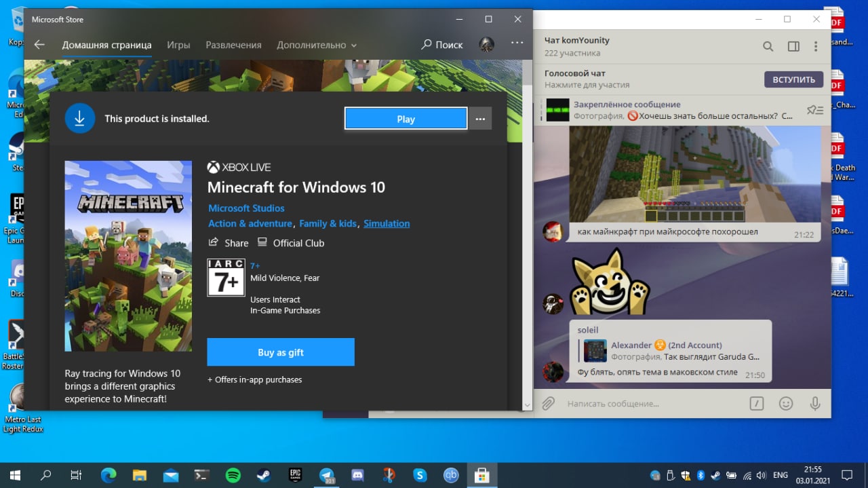Click the pinned messages list icon
This screenshot has height=488, width=868.
814,110
